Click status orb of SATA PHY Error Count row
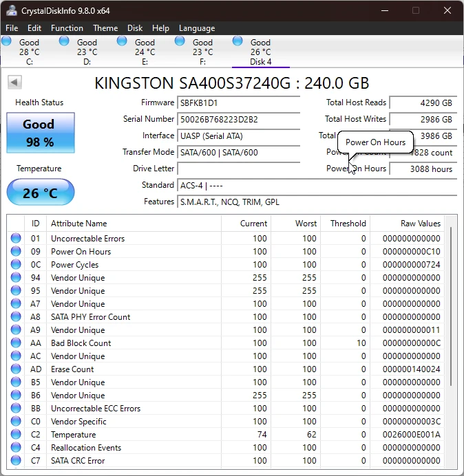The width and height of the screenshot is (464, 476). 16,316
